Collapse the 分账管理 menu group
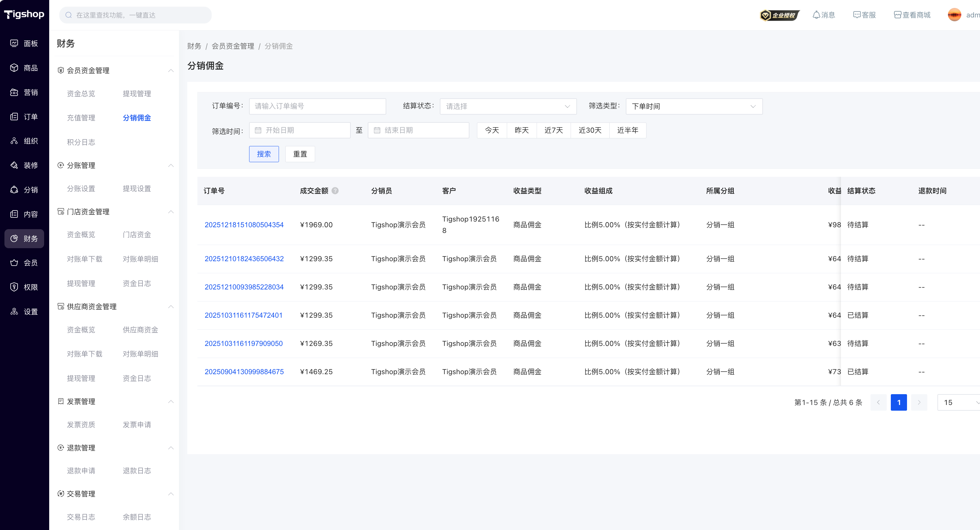This screenshot has width=980, height=530. pos(171,165)
